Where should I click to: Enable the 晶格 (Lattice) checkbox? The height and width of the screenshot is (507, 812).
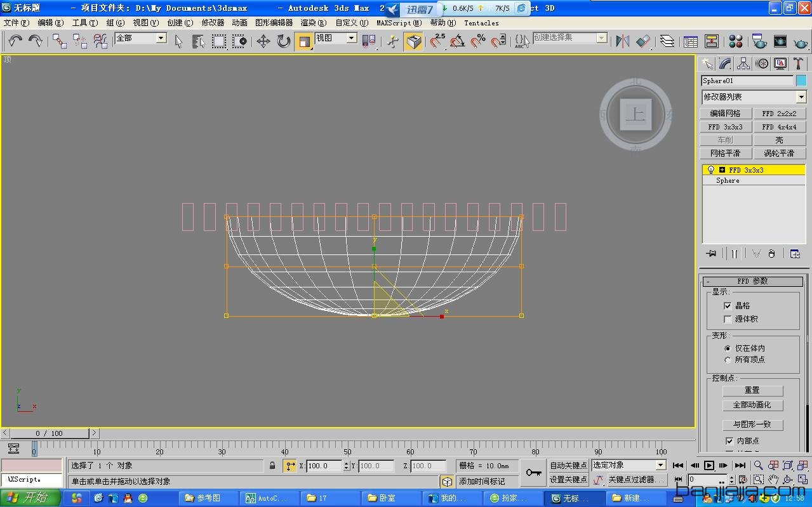[728, 306]
